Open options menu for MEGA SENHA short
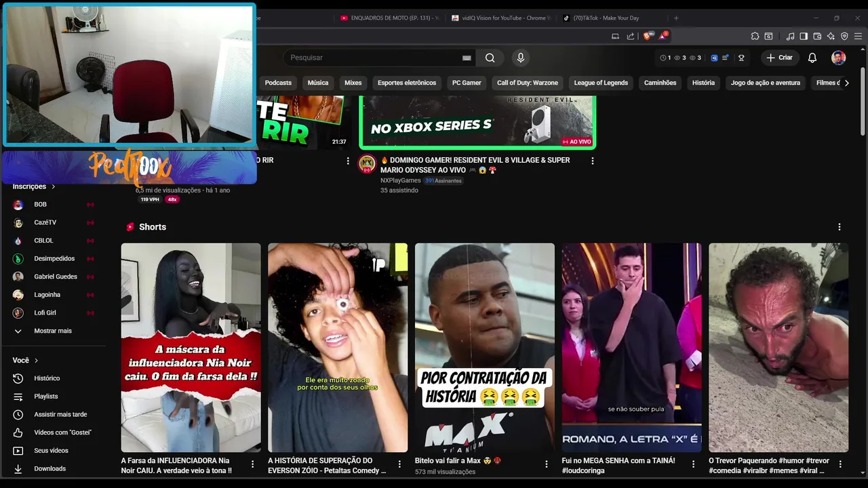Image resolution: width=868 pixels, height=488 pixels. (x=693, y=464)
